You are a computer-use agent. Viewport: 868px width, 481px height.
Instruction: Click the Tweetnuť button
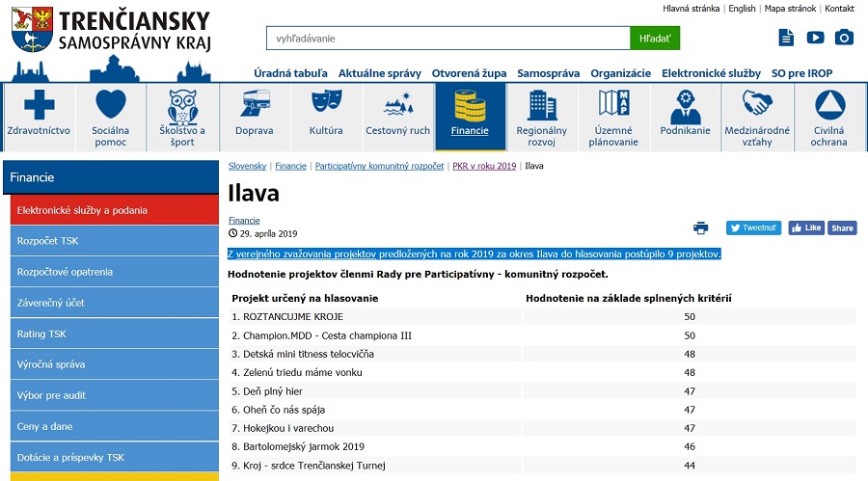pos(753,228)
